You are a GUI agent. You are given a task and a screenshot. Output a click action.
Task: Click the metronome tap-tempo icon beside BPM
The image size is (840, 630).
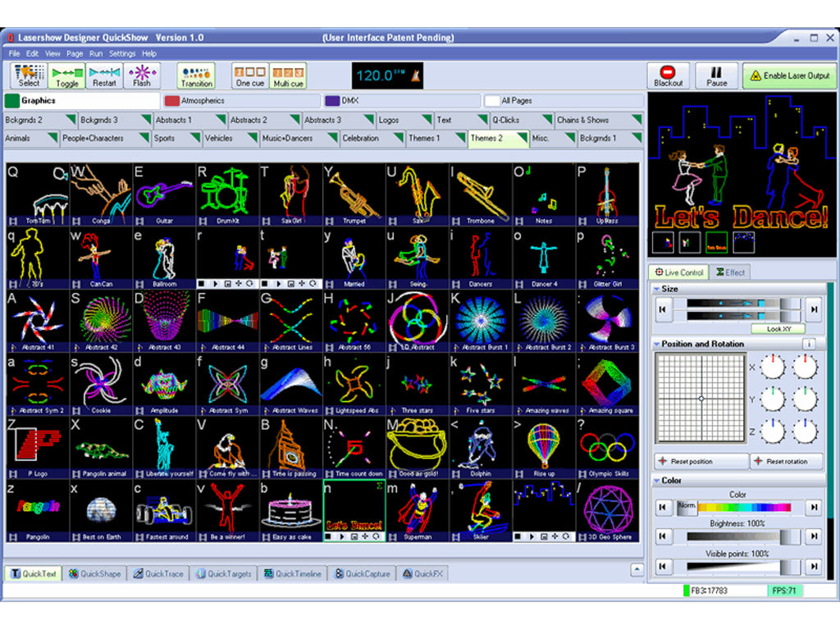(x=413, y=75)
